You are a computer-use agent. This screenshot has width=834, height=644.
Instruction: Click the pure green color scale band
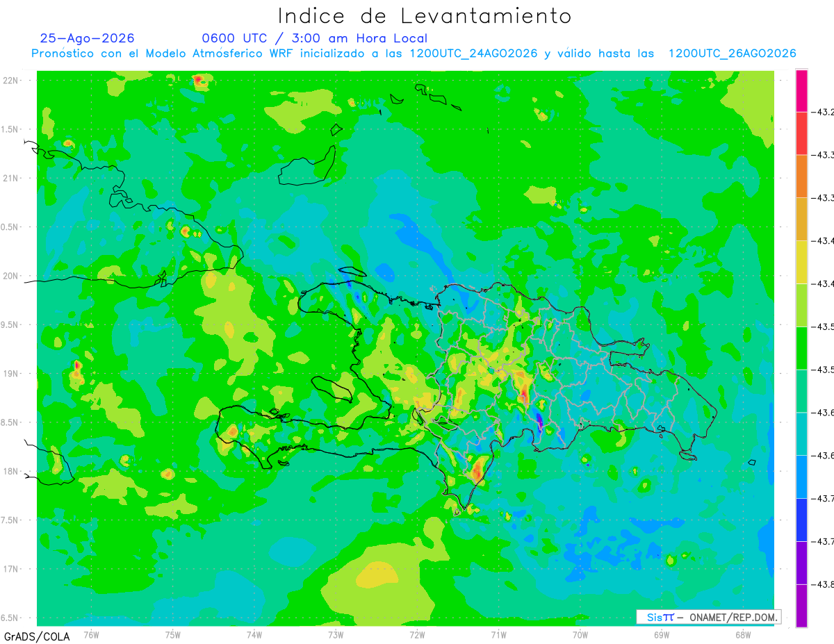click(801, 348)
